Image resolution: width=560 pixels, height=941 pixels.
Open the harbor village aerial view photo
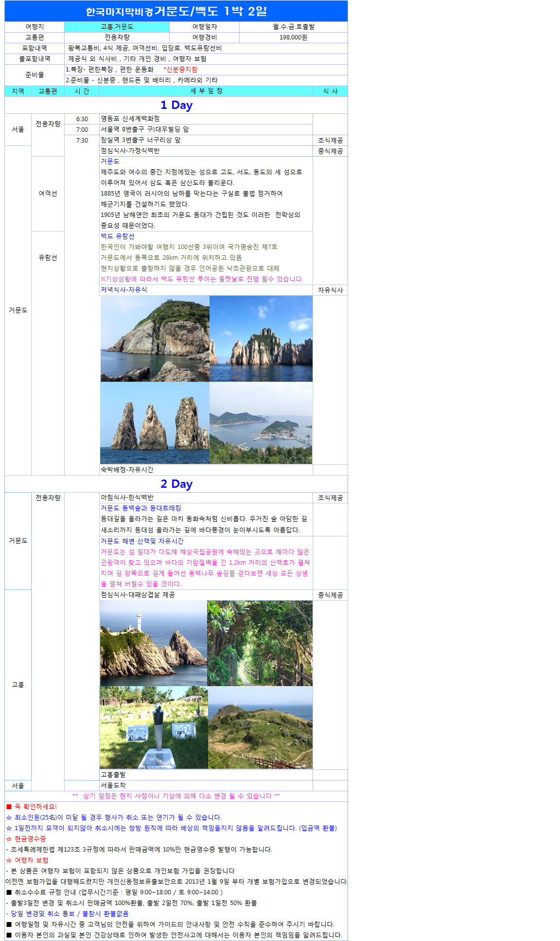pyautogui.click(x=261, y=423)
